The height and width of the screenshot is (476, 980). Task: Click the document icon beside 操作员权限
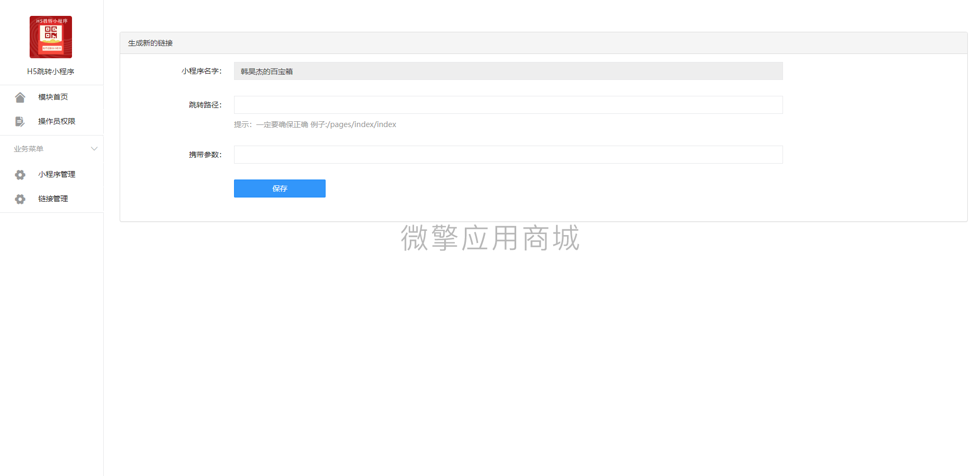[x=20, y=122]
